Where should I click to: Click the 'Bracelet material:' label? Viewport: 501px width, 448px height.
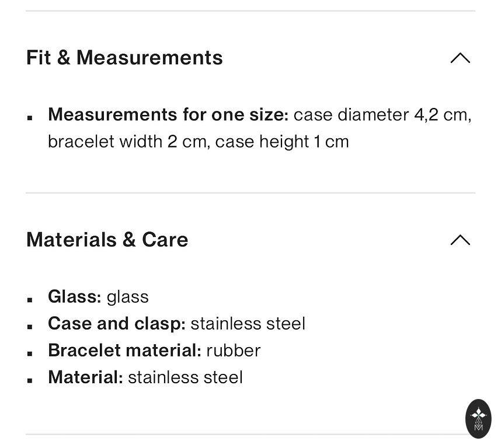click(124, 351)
